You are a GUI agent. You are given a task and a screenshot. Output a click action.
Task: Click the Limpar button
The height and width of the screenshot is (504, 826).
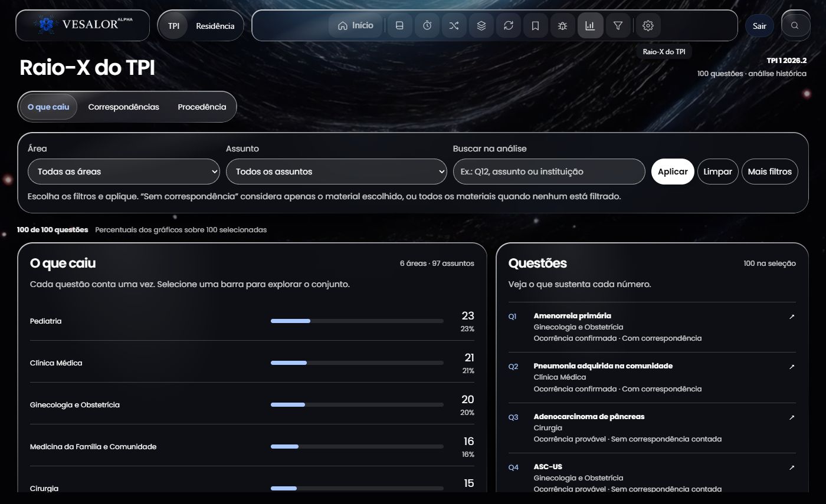(717, 172)
